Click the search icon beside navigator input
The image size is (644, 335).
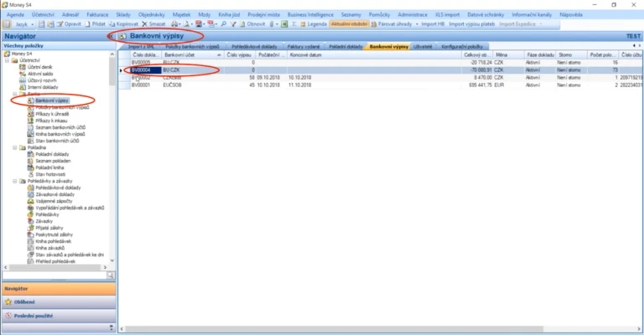coord(111,276)
